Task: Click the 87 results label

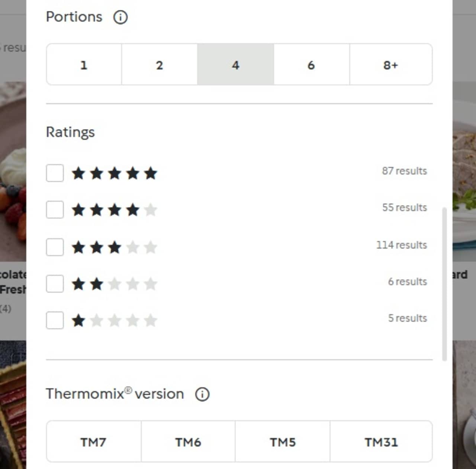Action: tap(404, 171)
